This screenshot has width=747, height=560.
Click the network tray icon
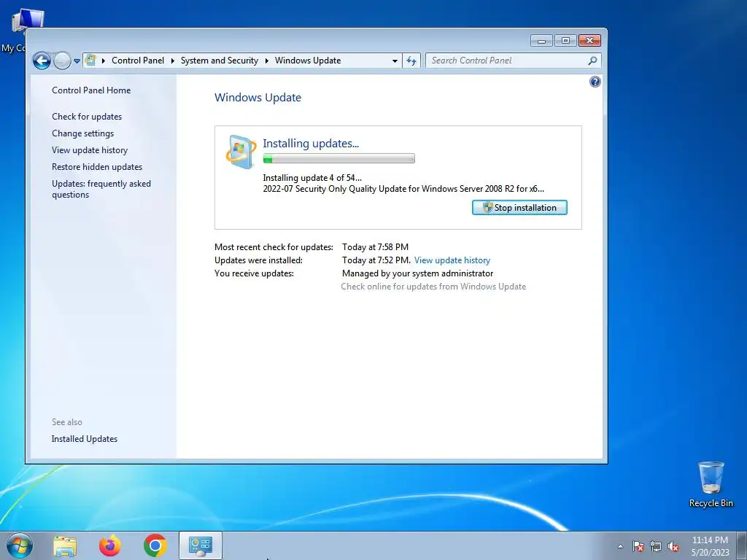point(656,547)
